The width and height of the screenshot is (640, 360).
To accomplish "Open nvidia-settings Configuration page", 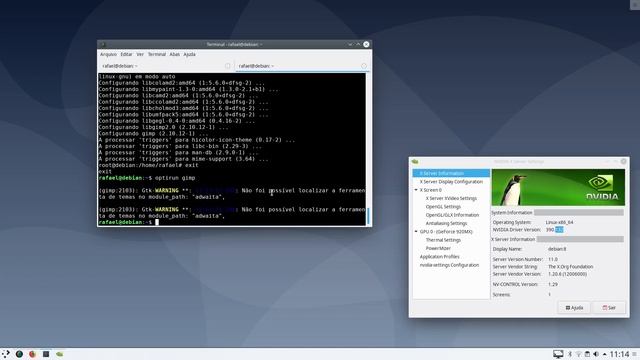I will (449, 265).
